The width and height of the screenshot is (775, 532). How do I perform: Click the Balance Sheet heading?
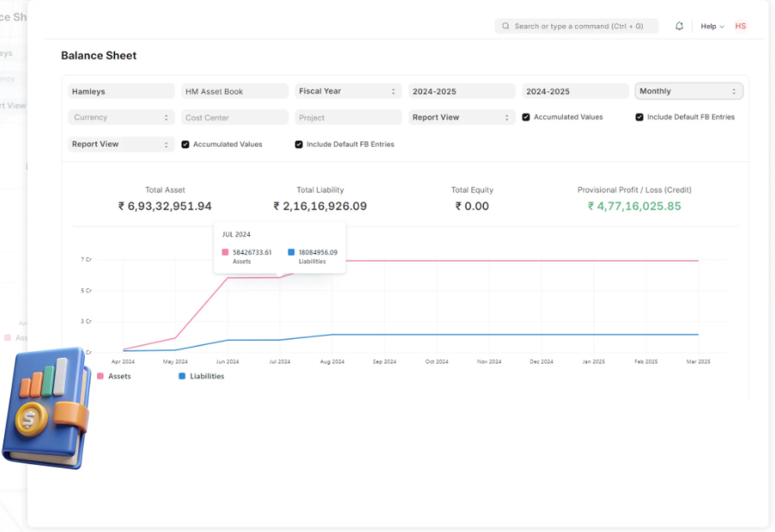pyautogui.click(x=98, y=55)
